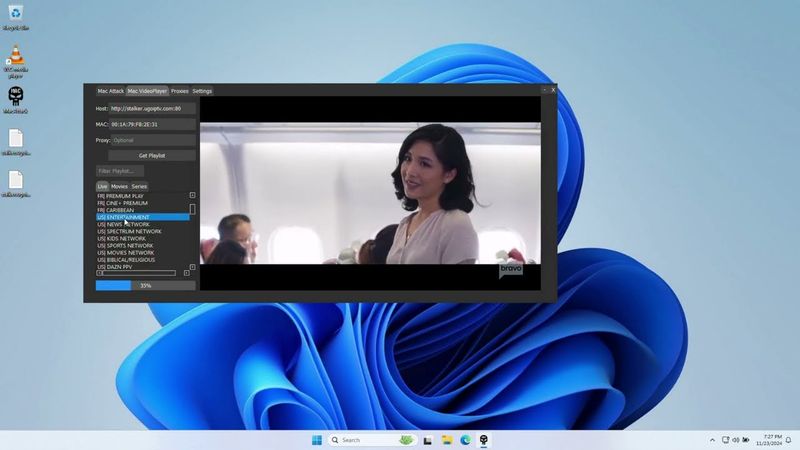Switch to the Mac Attack tab
This screenshot has height=450, width=800.
coord(110,91)
